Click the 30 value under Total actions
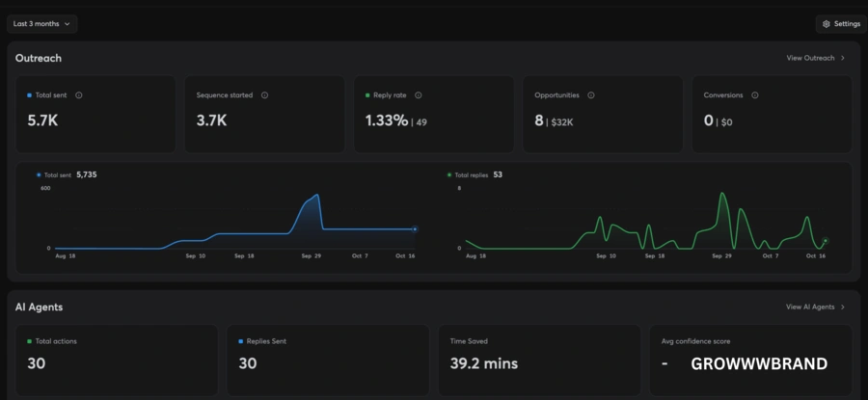The height and width of the screenshot is (400, 868). (x=36, y=363)
